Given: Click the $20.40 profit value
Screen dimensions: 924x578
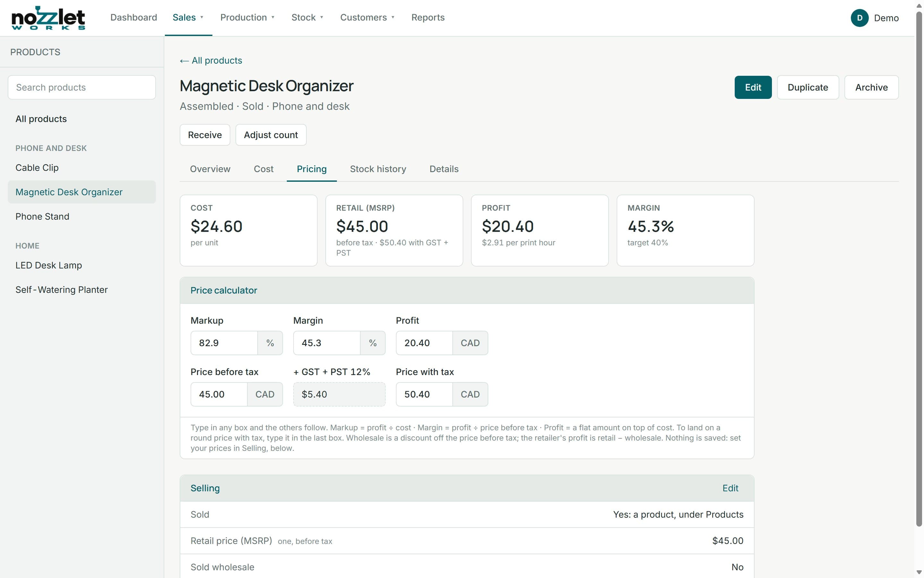Looking at the screenshot, I should point(508,226).
